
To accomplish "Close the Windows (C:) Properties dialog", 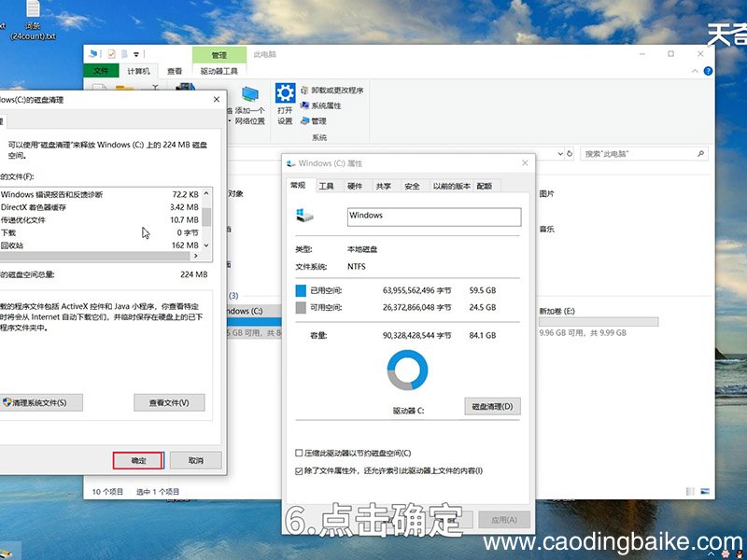I will (x=525, y=162).
